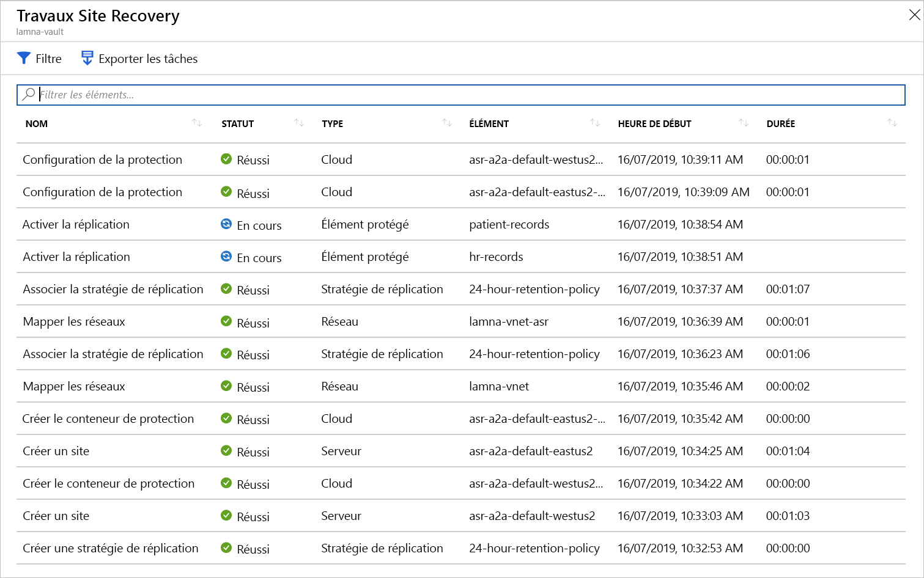This screenshot has width=924, height=578.
Task: Open Associer la stratégie job at 10:37:37
Action: tap(113, 289)
